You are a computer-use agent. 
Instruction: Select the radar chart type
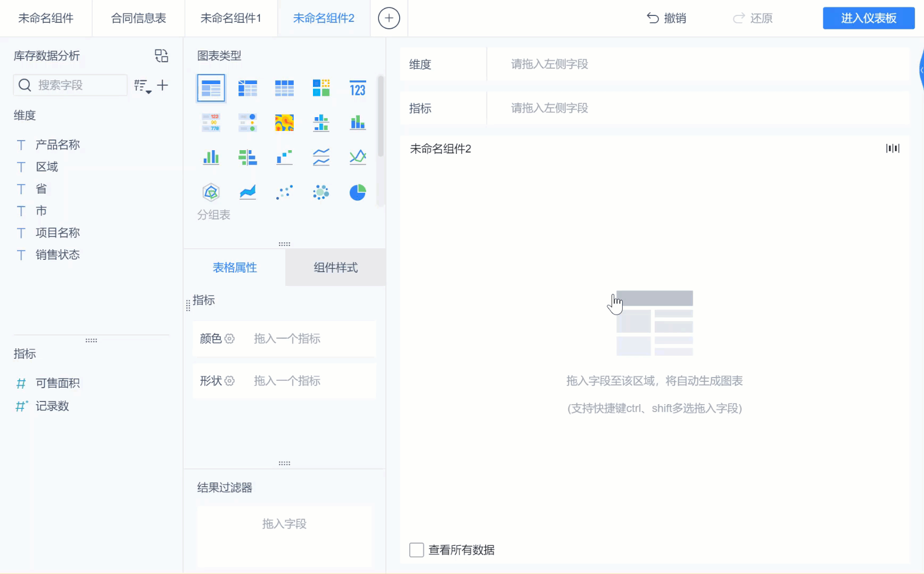click(211, 193)
